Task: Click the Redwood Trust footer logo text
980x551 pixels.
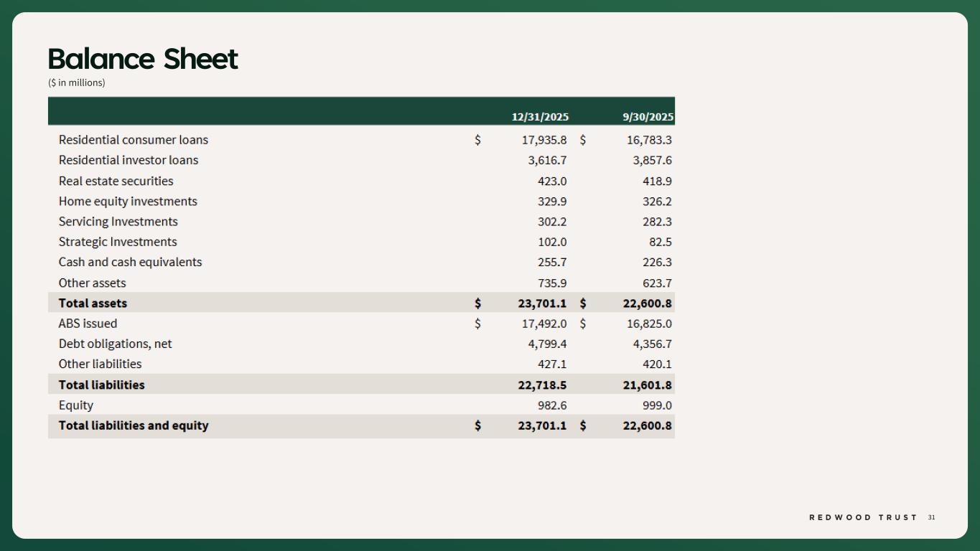Action: coord(863,517)
